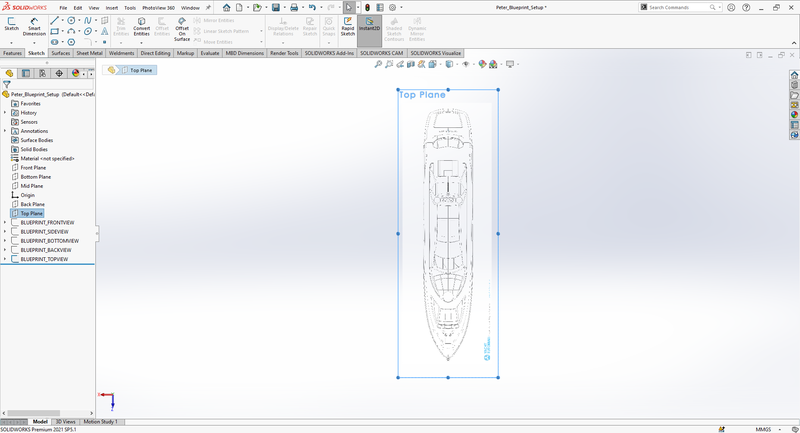Select the Corner Rectangle tool
800x433 pixels.
coord(54,31)
